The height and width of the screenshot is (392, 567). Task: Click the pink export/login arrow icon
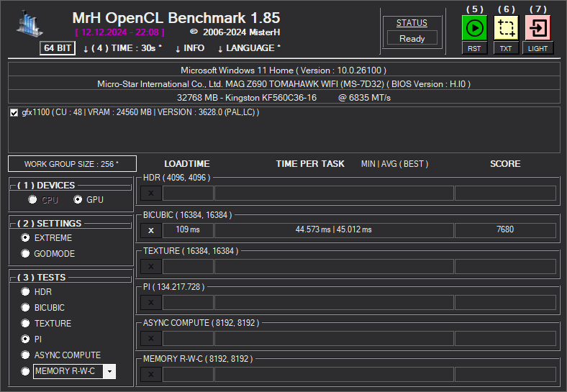[537, 28]
